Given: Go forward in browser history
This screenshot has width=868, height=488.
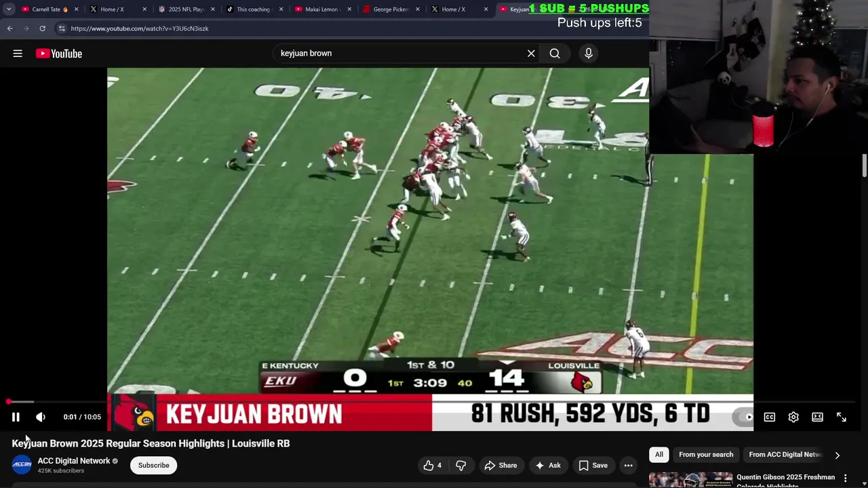Looking at the screenshot, I should tap(26, 28).
